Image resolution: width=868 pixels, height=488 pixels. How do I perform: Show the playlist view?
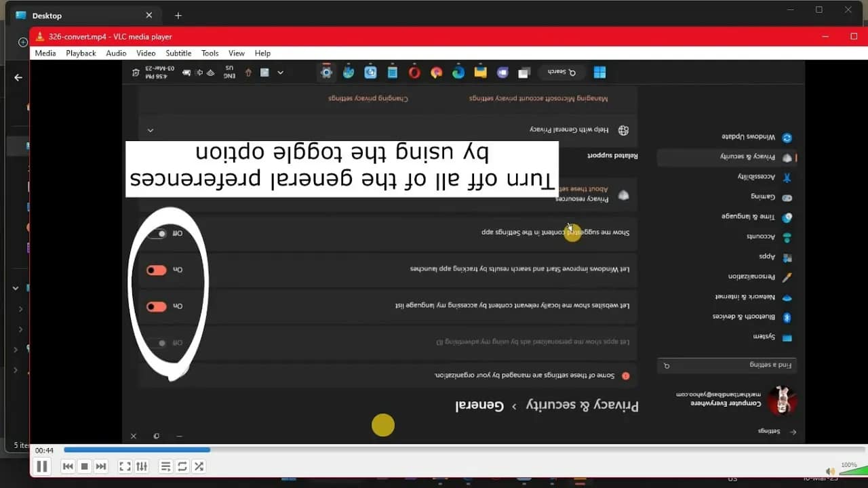click(165, 466)
